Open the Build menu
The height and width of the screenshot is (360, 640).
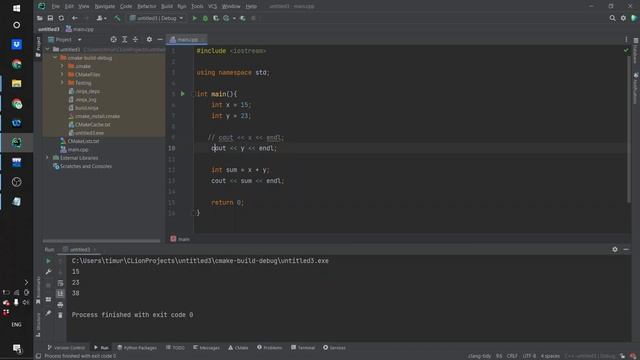point(167,7)
